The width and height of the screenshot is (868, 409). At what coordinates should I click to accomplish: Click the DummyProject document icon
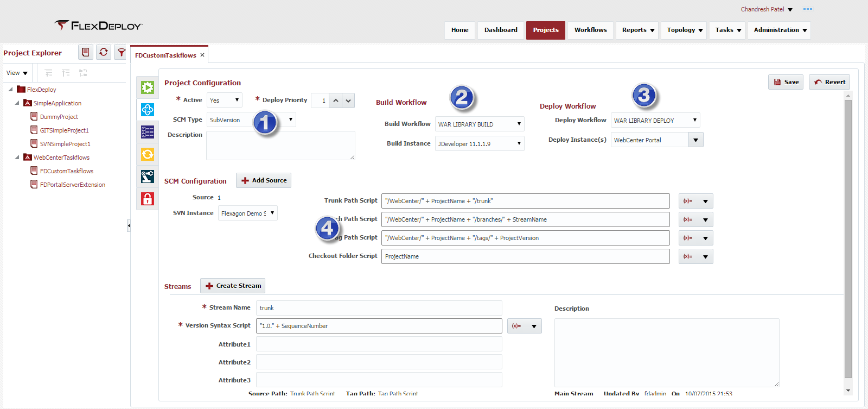tap(34, 116)
